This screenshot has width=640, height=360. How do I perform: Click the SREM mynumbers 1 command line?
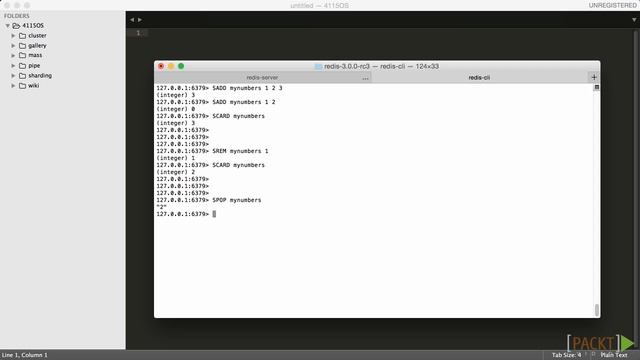[x=212, y=151]
